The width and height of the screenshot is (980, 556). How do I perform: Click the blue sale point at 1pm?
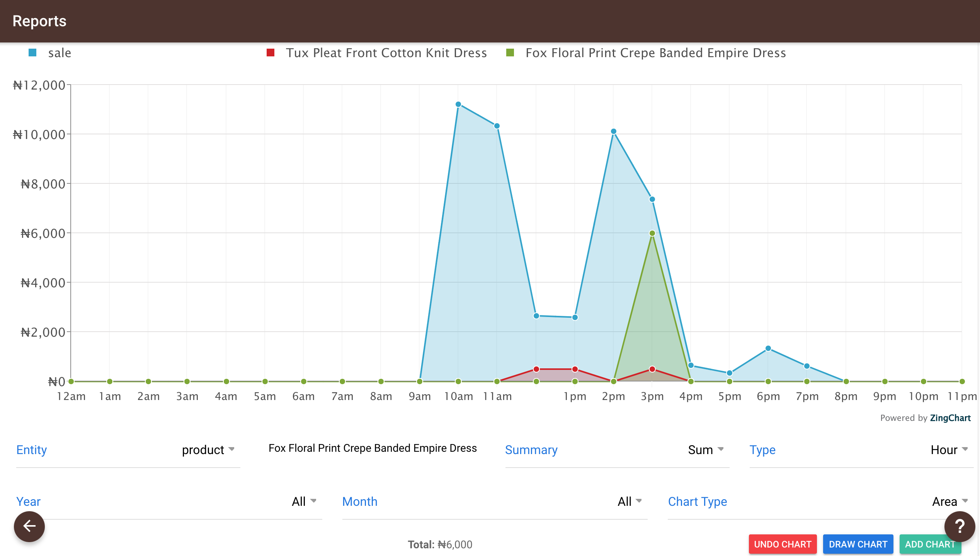(575, 317)
